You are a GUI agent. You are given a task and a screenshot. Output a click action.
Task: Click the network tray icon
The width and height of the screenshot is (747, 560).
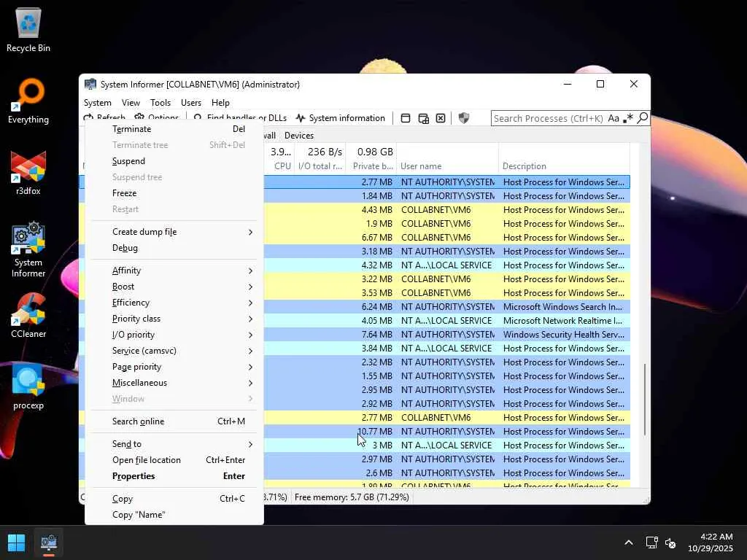pyautogui.click(x=651, y=542)
